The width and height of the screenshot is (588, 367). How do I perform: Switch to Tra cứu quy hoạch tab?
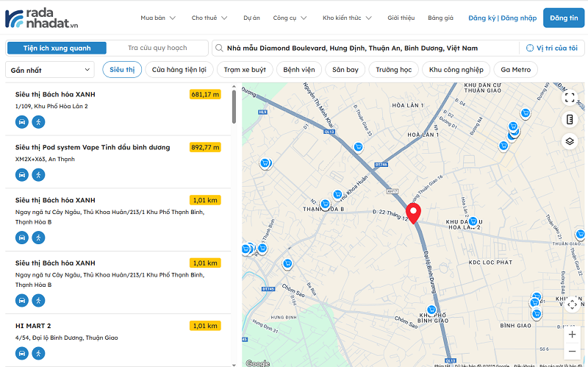pos(157,48)
